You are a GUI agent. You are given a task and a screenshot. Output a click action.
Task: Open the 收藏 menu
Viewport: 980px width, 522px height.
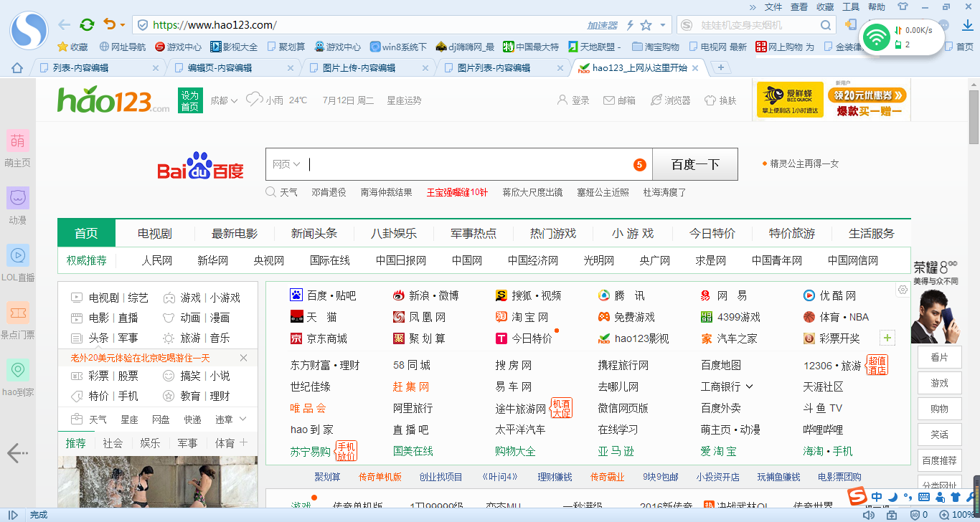[x=825, y=7]
